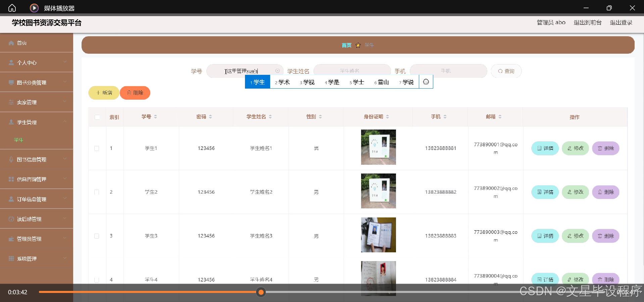
Task: Choose IME candidate 5 学士
Action: coord(357,82)
